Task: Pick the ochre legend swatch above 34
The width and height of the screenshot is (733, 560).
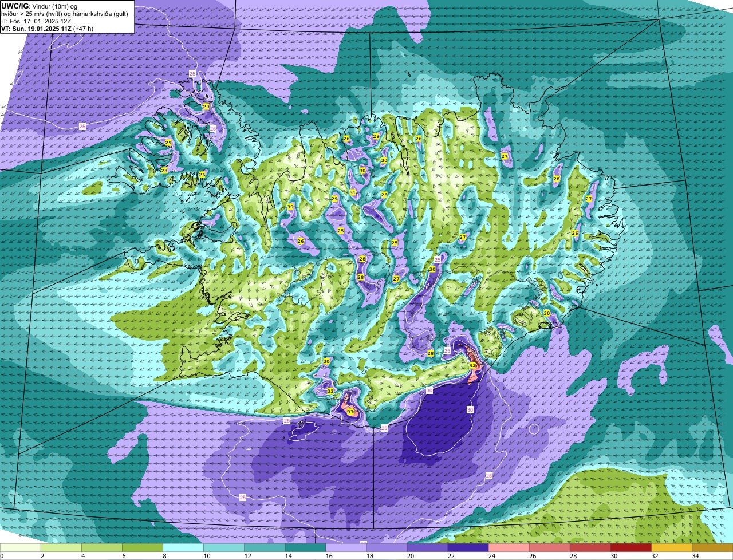Action: coord(712,547)
